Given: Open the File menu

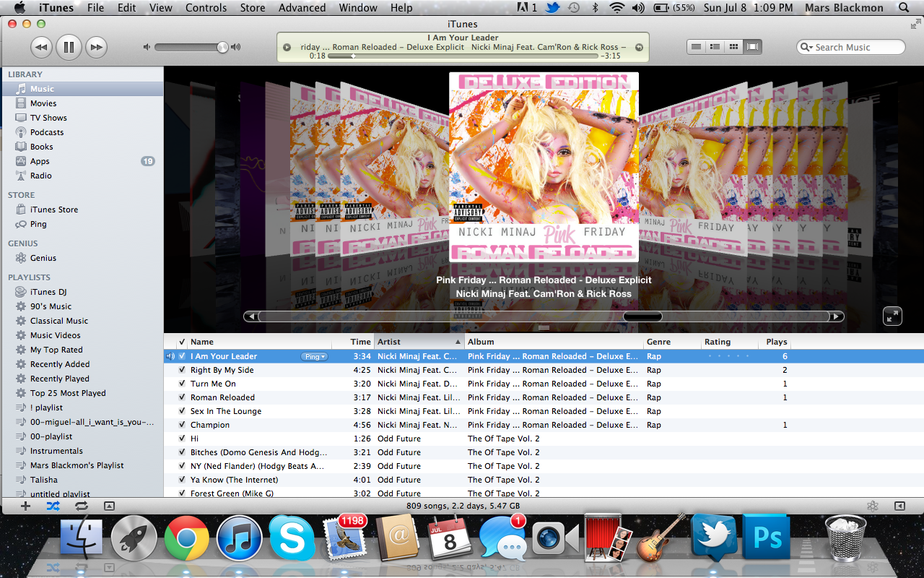Looking at the screenshot, I should 95,8.
